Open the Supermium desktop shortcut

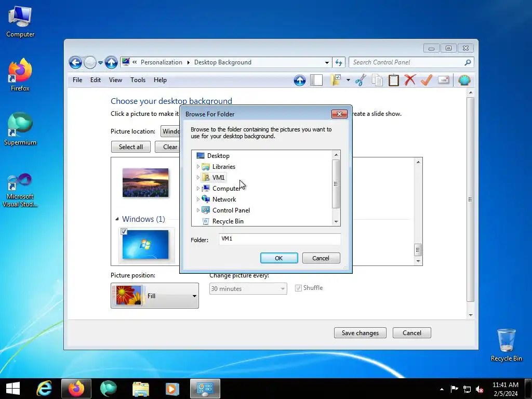(20, 129)
